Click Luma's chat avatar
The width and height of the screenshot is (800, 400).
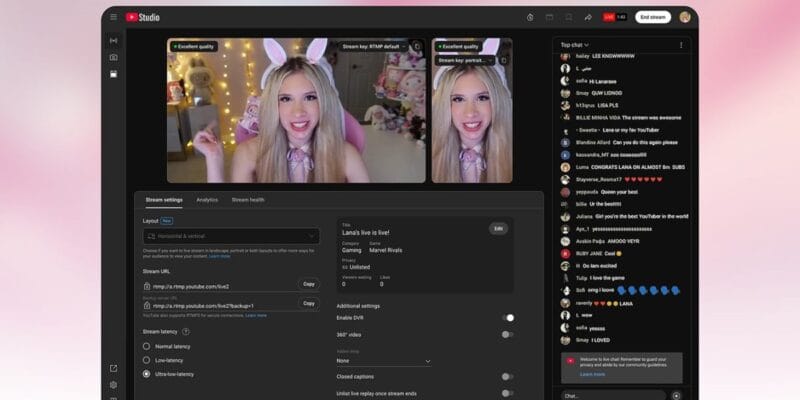coord(565,167)
